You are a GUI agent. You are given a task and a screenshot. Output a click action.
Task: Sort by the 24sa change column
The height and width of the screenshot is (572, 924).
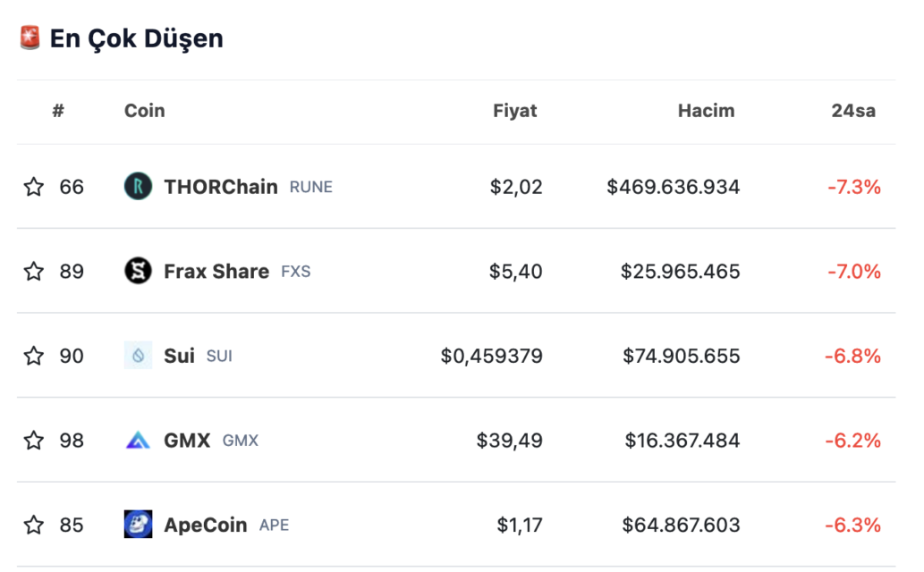pos(853,111)
